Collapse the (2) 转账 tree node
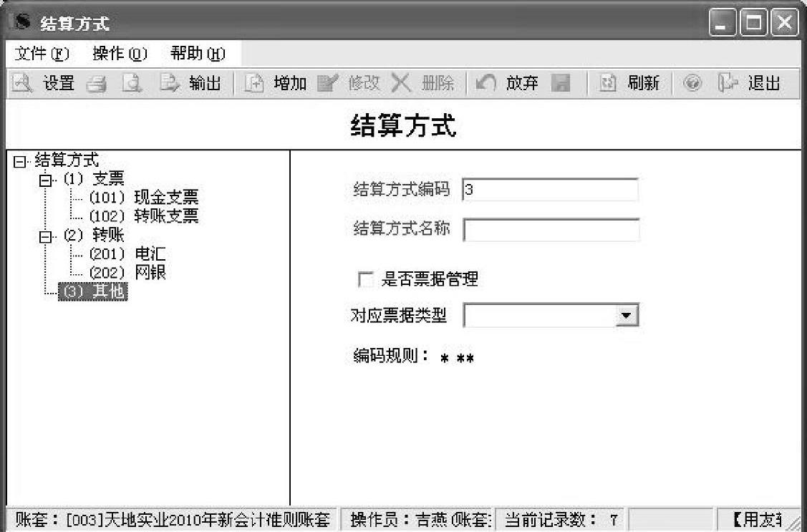The width and height of the screenshot is (807, 532). [46, 237]
